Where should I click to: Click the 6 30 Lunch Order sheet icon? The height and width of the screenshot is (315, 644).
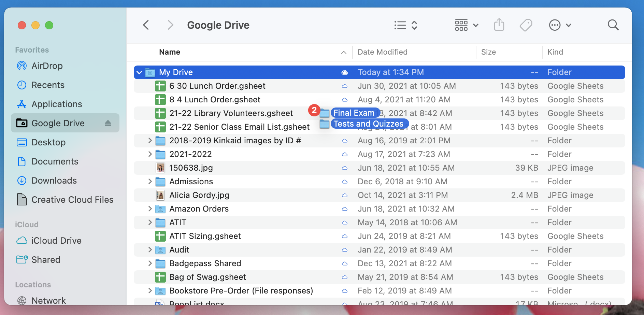tap(160, 86)
